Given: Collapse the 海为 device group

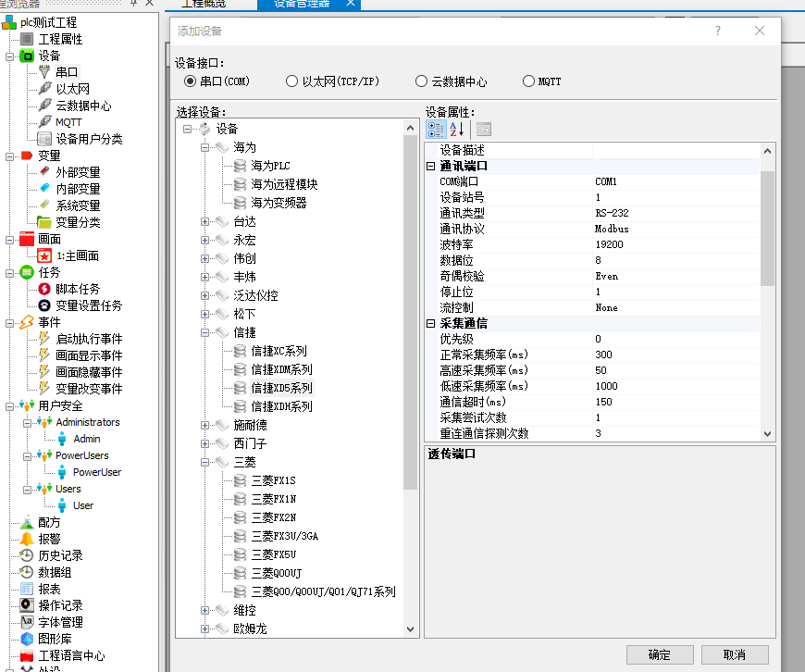Looking at the screenshot, I should (x=204, y=147).
